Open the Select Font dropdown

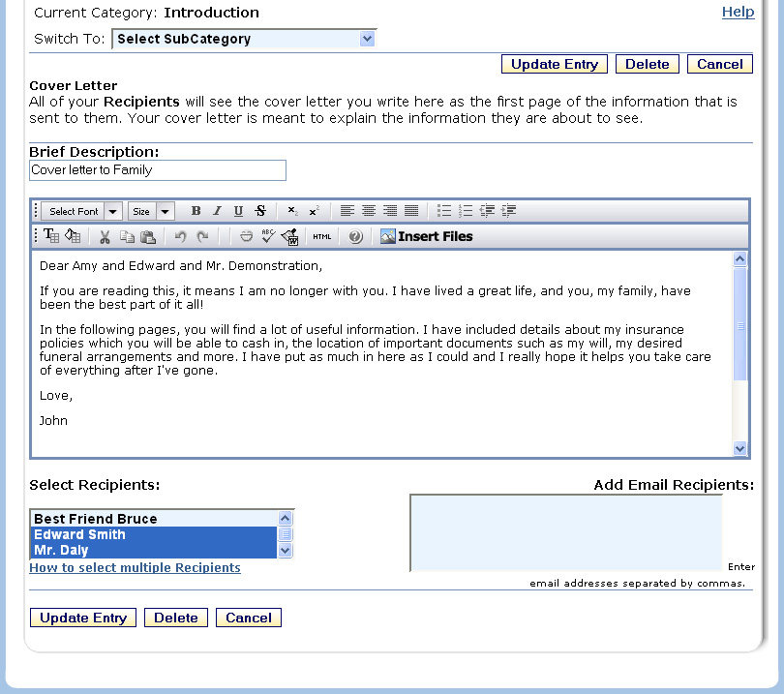click(x=82, y=212)
